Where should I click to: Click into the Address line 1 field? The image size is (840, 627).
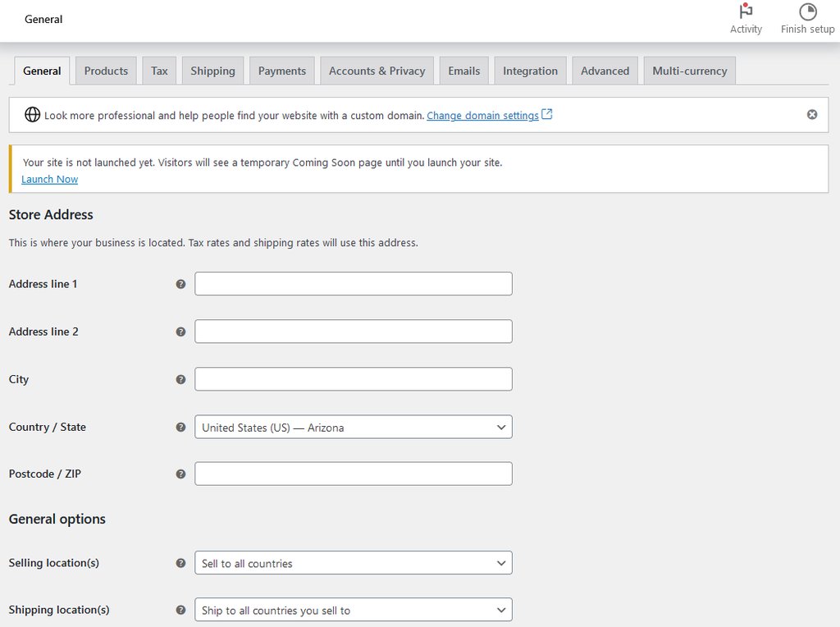pos(353,284)
